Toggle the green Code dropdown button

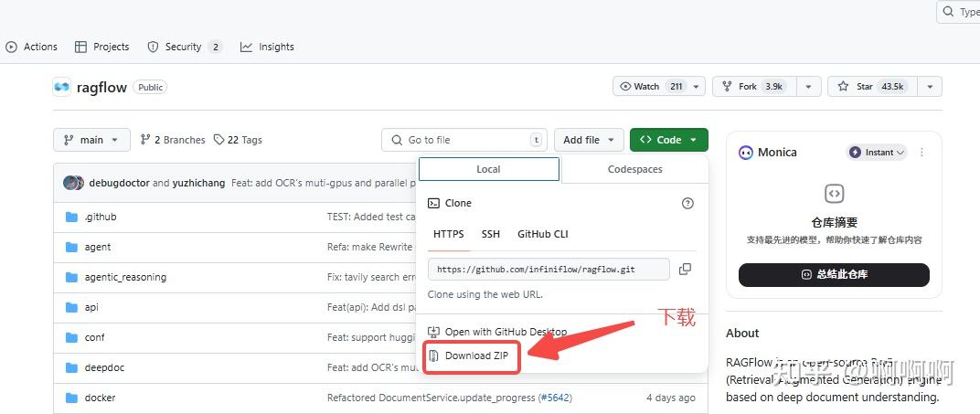pyautogui.click(x=669, y=140)
